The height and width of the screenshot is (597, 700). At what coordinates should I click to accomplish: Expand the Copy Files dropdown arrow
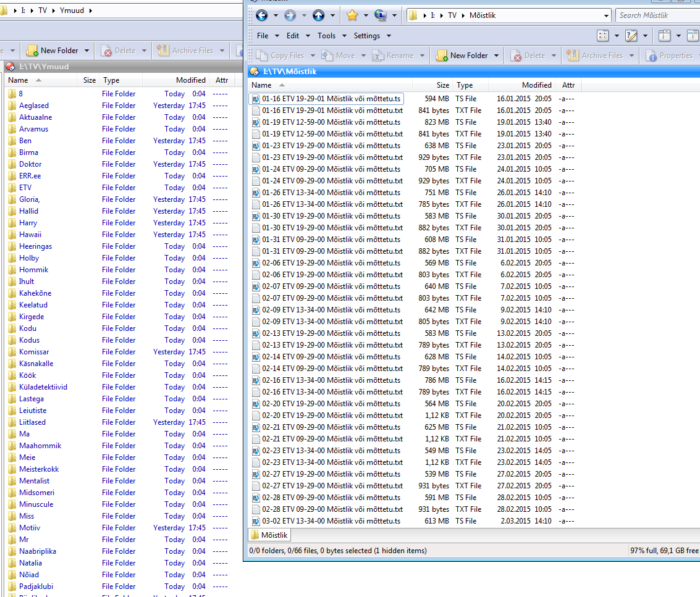point(313,56)
